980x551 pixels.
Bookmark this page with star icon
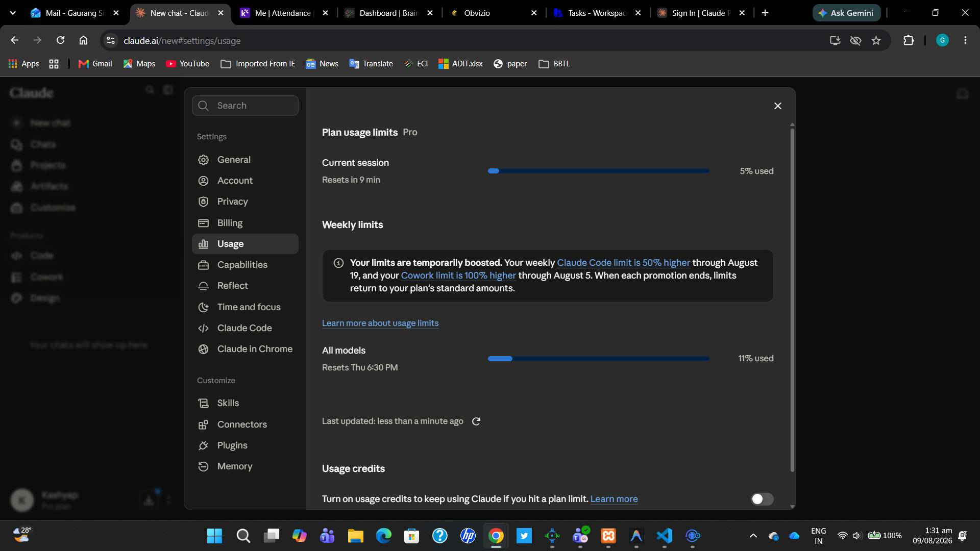click(876, 40)
